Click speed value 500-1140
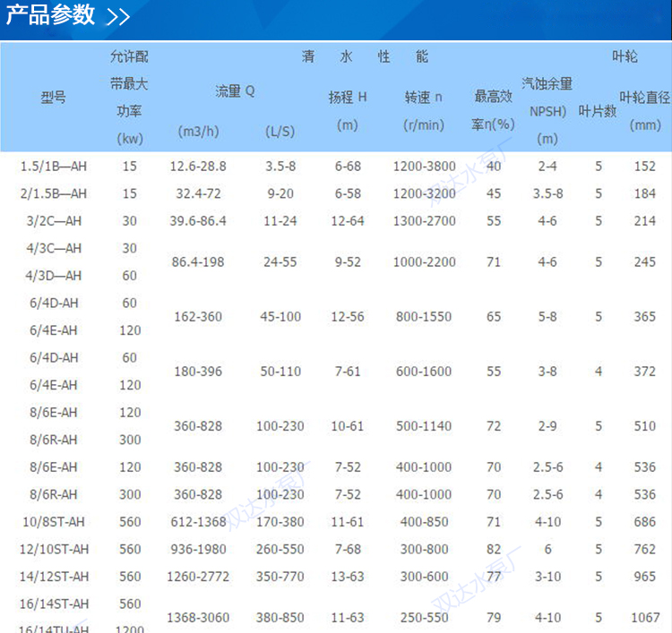 coord(424,426)
